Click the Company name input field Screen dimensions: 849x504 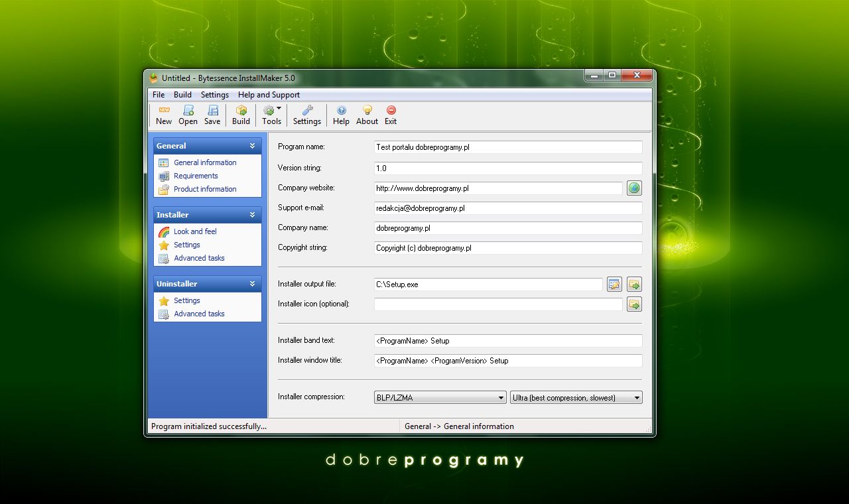point(508,228)
